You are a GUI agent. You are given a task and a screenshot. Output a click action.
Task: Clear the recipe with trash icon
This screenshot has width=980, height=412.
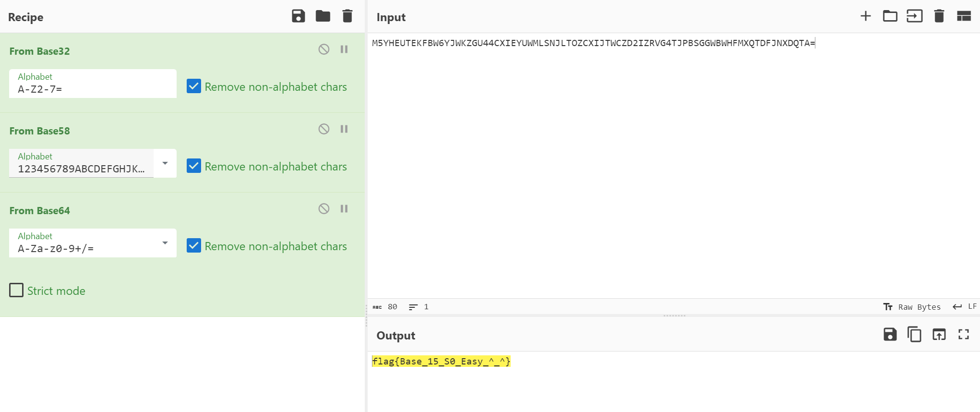347,16
